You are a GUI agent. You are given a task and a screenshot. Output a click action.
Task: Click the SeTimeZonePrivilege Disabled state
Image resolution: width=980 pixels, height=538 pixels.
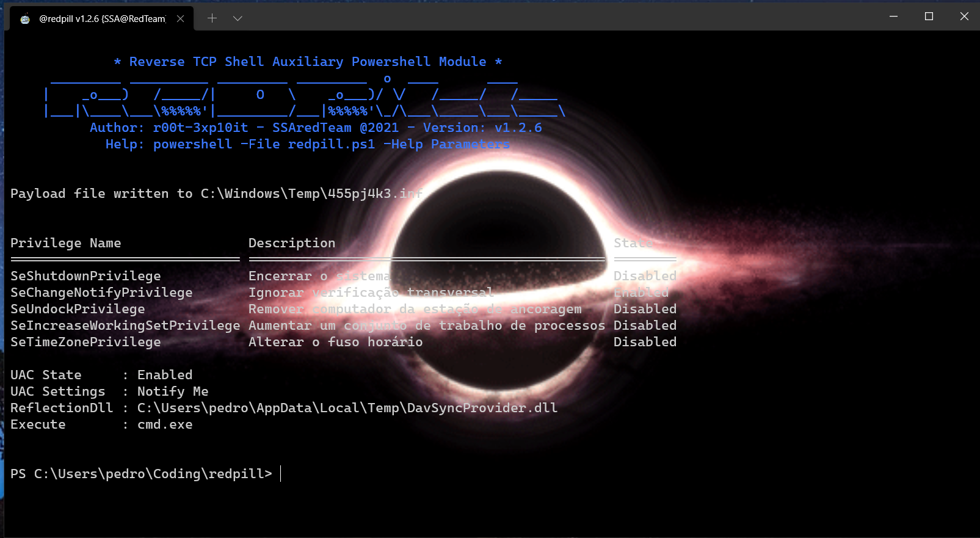pyautogui.click(x=645, y=342)
